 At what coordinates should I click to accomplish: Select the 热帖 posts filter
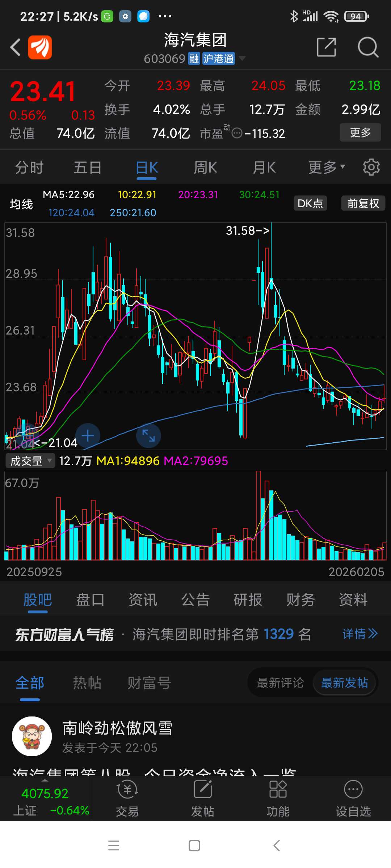pyautogui.click(x=87, y=683)
